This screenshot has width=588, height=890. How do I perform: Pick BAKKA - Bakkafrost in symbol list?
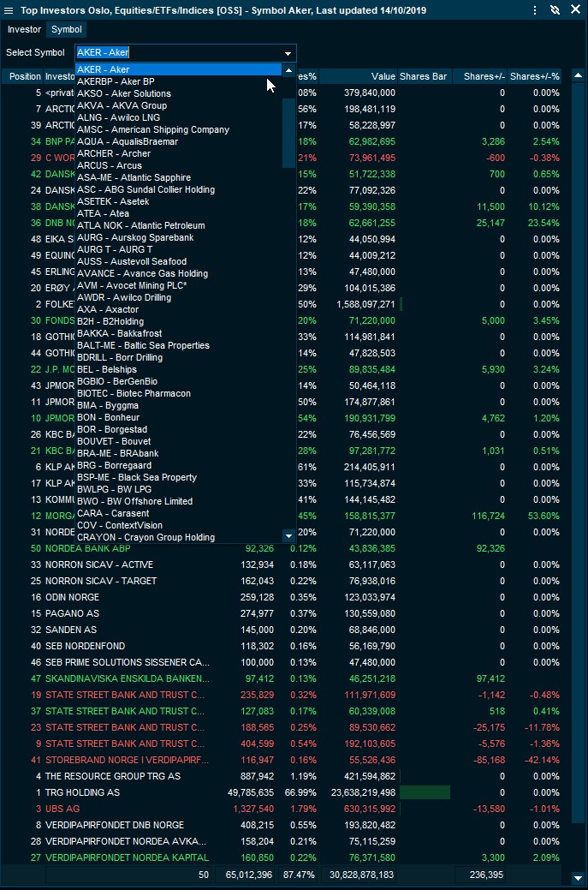119,333
